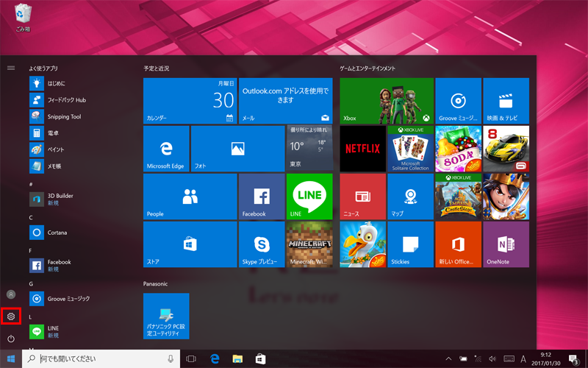This screenshot has width=588, height=368.
Task: Launch the NETFLIX tile
Action: pyautogui.click(x=362, y=149)
